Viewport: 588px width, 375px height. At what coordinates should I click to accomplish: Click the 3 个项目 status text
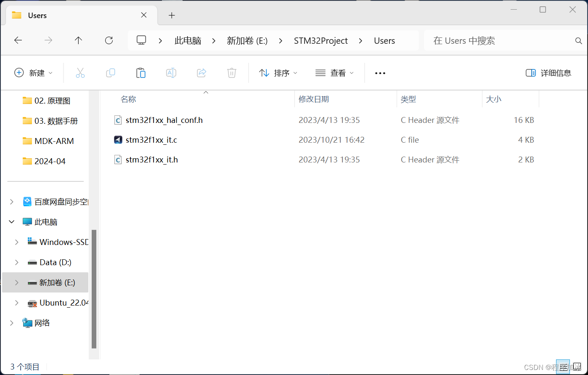25,367
